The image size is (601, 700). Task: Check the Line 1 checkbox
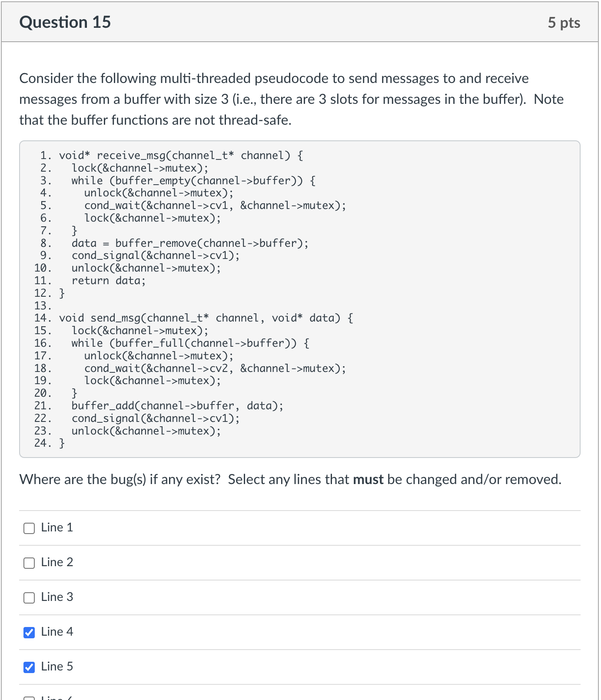(29, 528)
